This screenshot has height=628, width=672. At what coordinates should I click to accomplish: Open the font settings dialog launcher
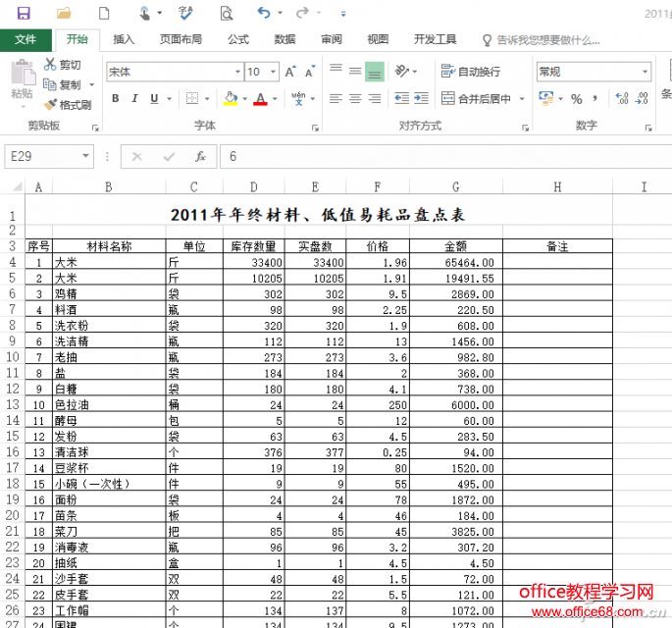(x=315, y=128)
